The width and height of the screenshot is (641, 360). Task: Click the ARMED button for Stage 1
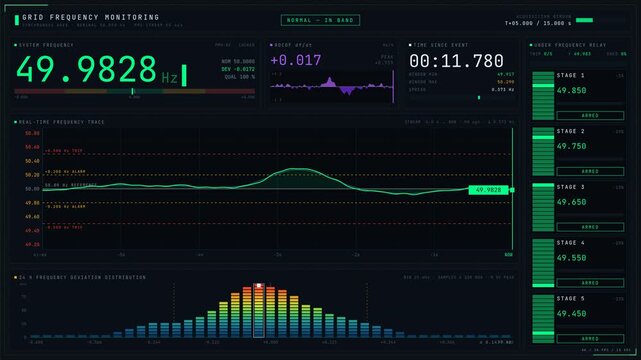[x=590, y=116]
